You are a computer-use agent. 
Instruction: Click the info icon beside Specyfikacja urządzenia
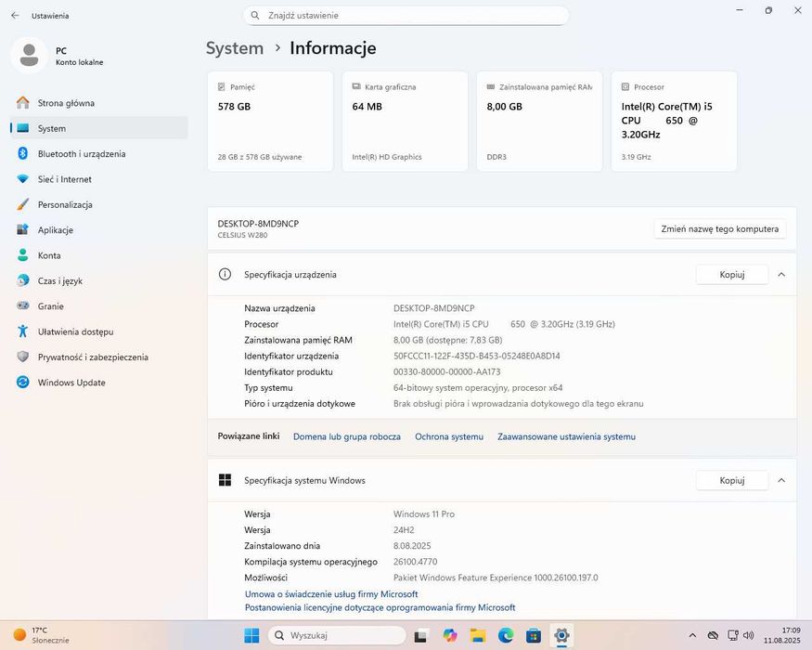(x=225, y=274)
